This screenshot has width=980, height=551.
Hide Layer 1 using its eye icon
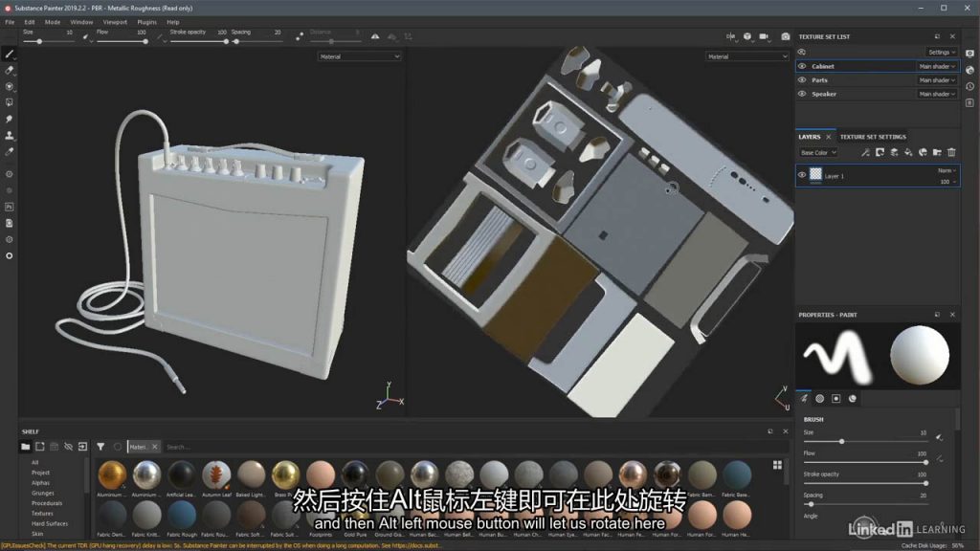(802, 176)
